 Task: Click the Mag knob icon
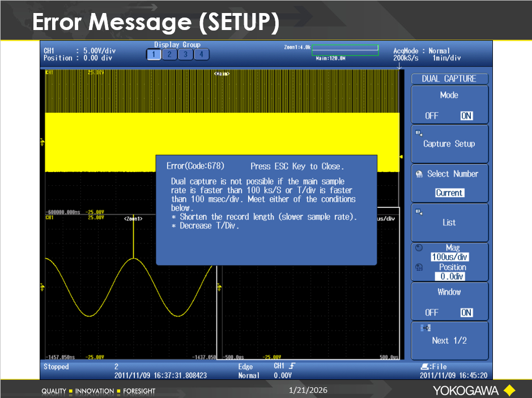tap(419, 248)
